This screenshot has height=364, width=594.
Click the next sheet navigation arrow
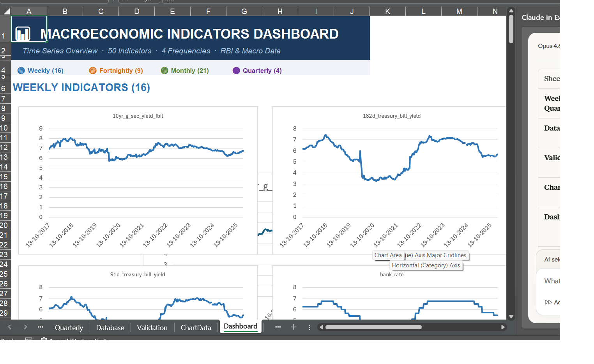tap(25, 327)
